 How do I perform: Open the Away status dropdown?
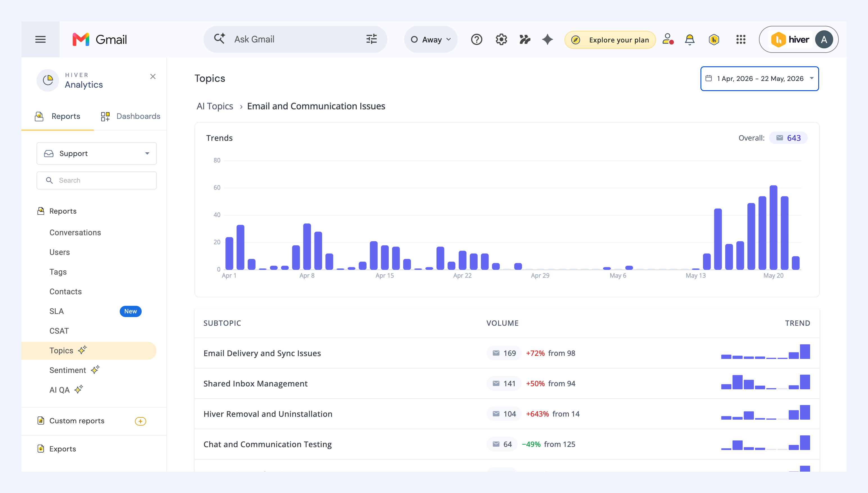[x=431, y=40]
